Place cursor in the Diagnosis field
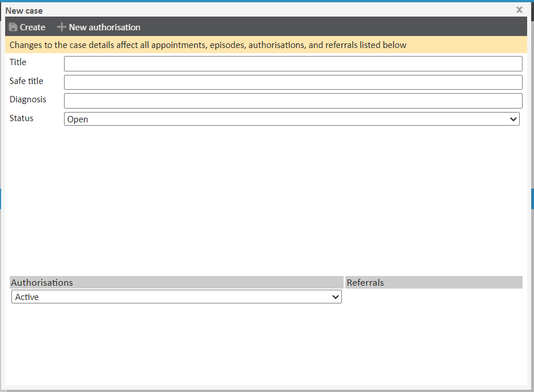534x392 pixels. point(293,101)
